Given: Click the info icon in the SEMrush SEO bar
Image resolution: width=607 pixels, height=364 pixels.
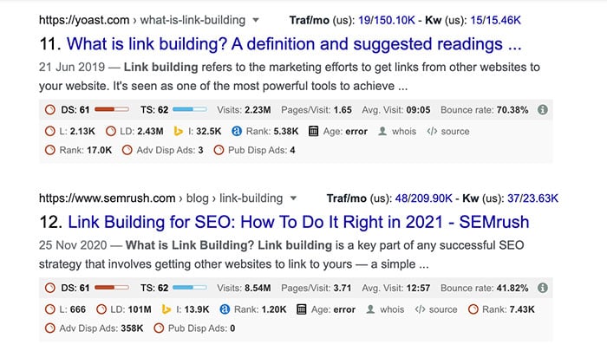Looking at the screenshot, I should pos(543,288).
